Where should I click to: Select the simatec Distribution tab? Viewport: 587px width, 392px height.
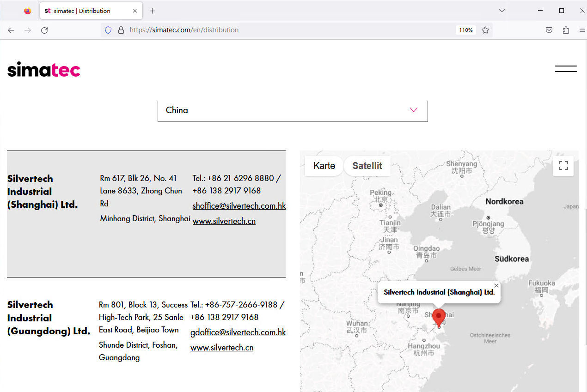[x=82, y=11]
